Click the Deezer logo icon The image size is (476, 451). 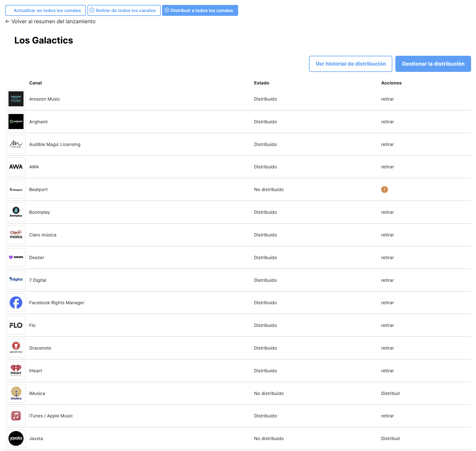[16, 257]
